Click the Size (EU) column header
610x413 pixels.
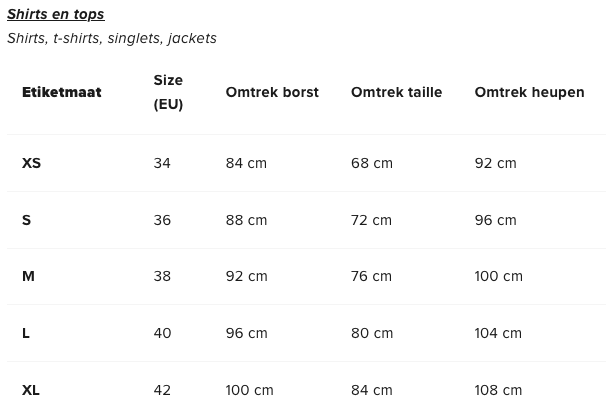coord(168,92)
